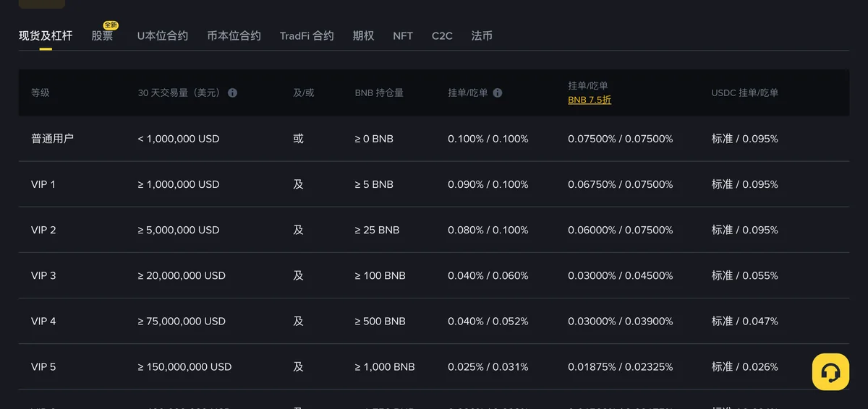Viewport: 868px width, 409px height.
Task: Click the USDC 挂单/吃单 column header
Action: point(744,93)
